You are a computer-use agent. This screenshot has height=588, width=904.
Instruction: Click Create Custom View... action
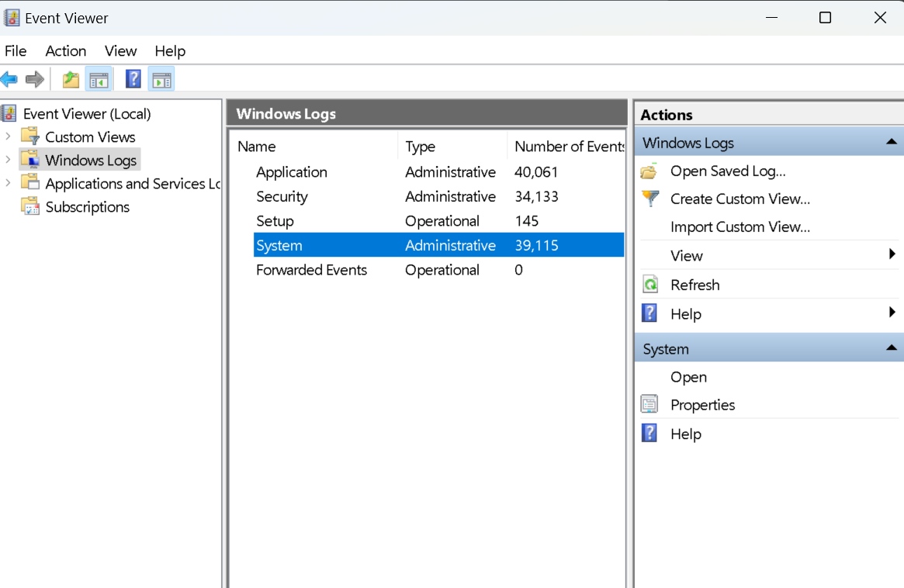pos(739,199)
